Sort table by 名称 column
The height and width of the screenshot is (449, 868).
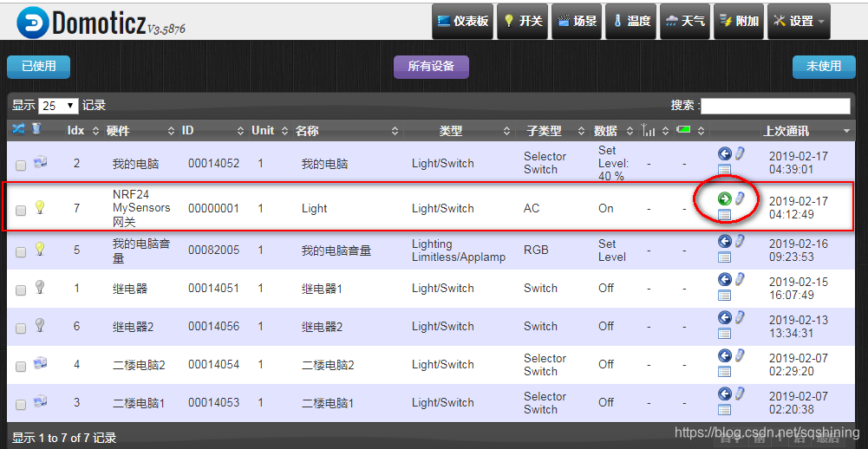[347, 131]
